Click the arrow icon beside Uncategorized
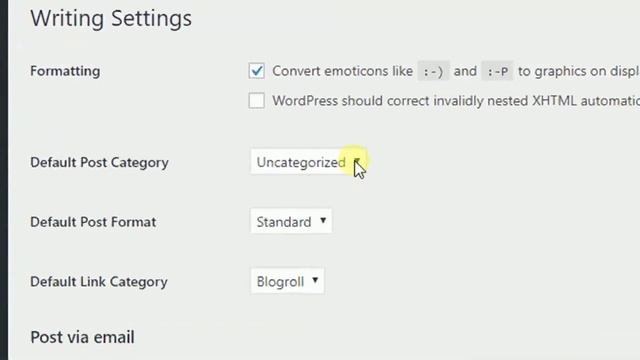Image resolution: width=640 pixels, height=360 pixels. point(357,161)
